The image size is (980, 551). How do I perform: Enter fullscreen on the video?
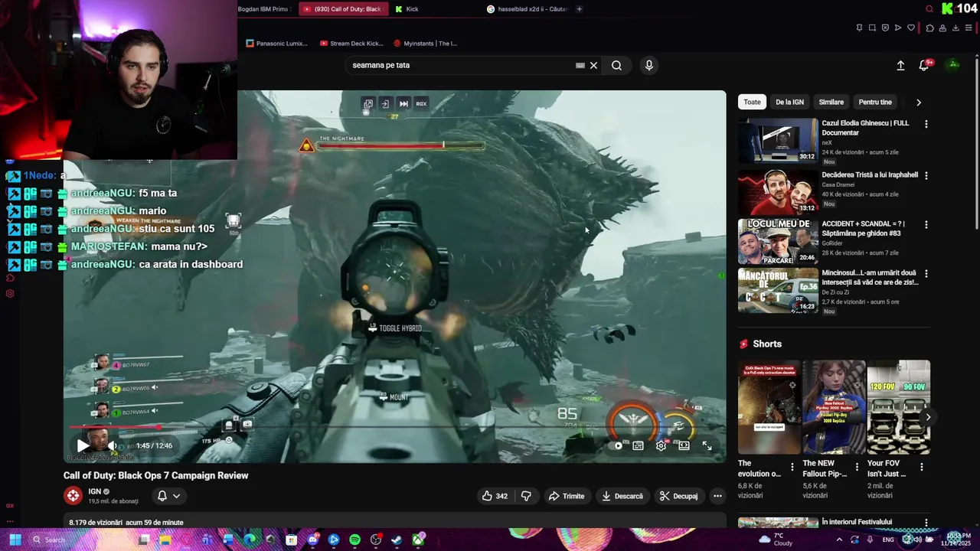click(x=707, y=445)
